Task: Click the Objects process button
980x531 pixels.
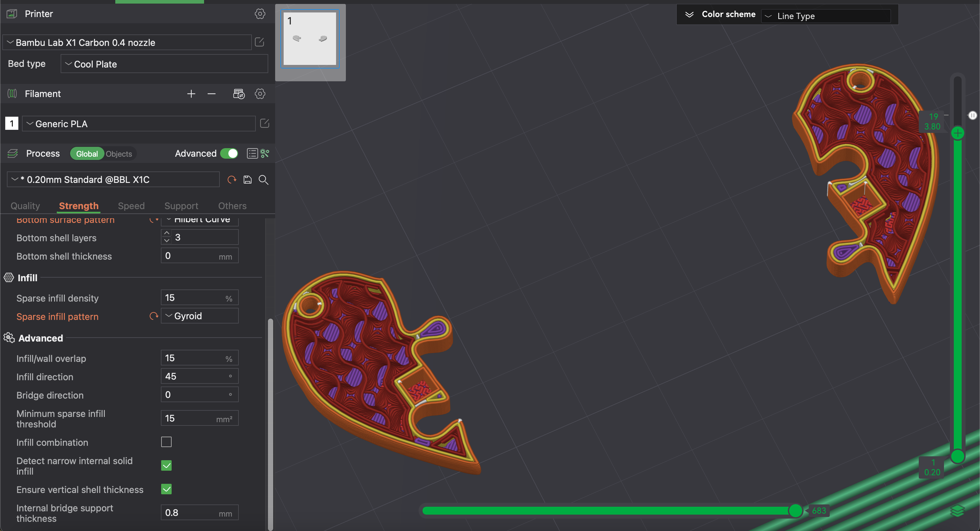Action: click(x=119, y=153)
